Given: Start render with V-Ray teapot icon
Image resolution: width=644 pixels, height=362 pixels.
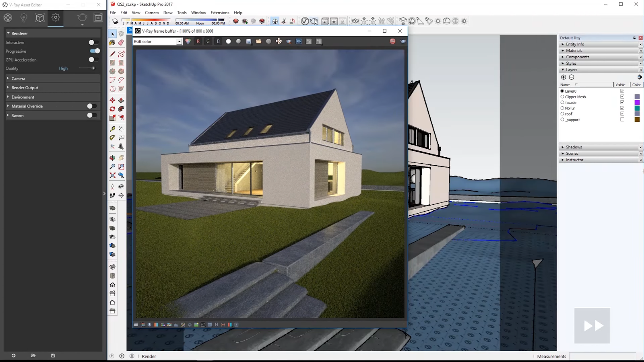Looking at the screenshot, I should tap(314, 21).
